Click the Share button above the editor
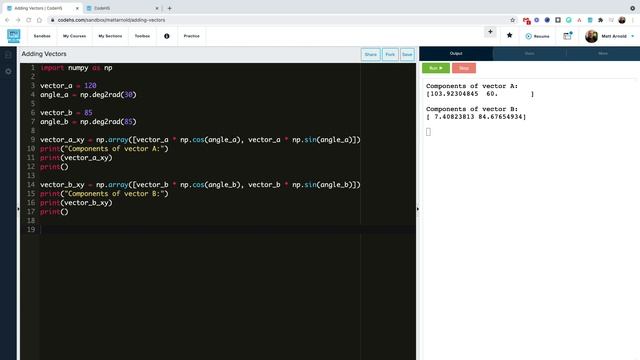Screen dimensions: 640x360 tap(371, 54)
